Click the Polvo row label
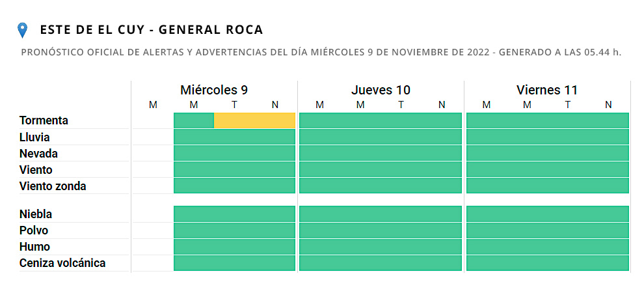644x293 pixels. 34,230
